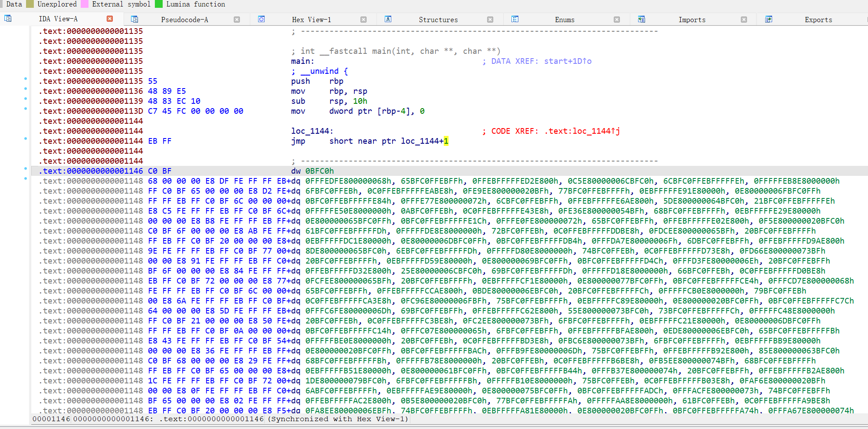Image resolution: width=868 pixels, height=429 pixels.
Task: Close the IDA View-A tab
Action: 110,19
